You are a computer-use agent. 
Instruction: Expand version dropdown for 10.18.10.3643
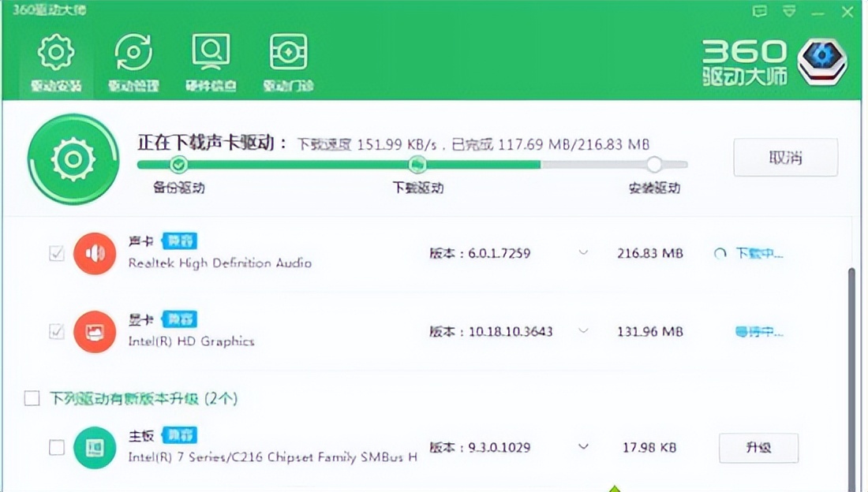pyautogui.click(x=583, y=331)
